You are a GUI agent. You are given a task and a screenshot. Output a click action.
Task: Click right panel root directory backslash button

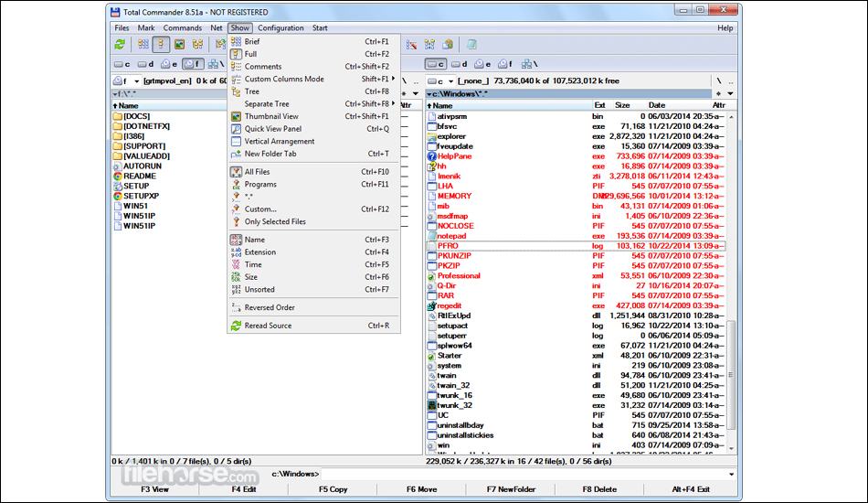(x=719, y=80)
